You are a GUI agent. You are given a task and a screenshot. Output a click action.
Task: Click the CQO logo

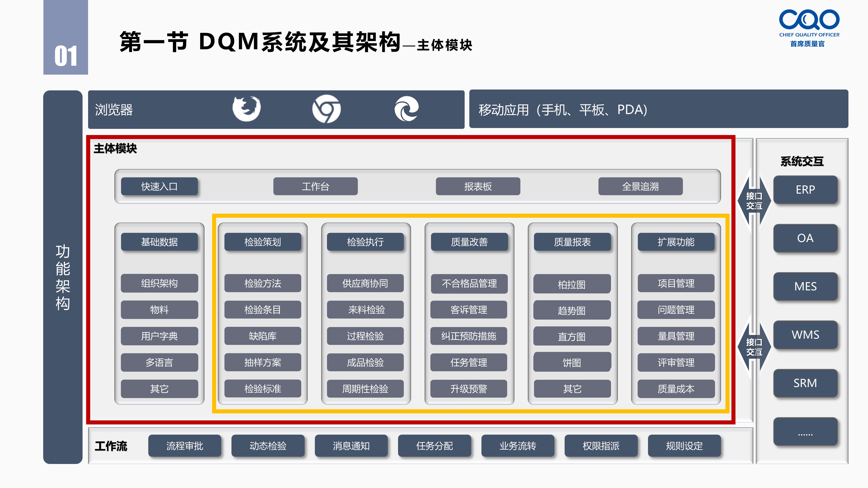(x=809, y=28)
